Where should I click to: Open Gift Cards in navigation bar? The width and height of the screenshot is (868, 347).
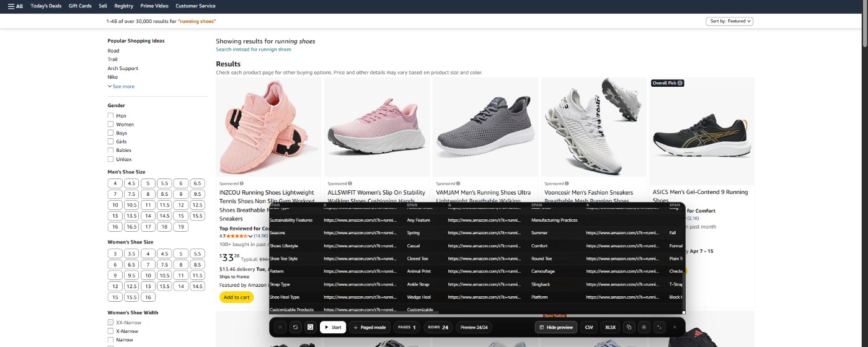pyautogui.click(x=80, y=6)
